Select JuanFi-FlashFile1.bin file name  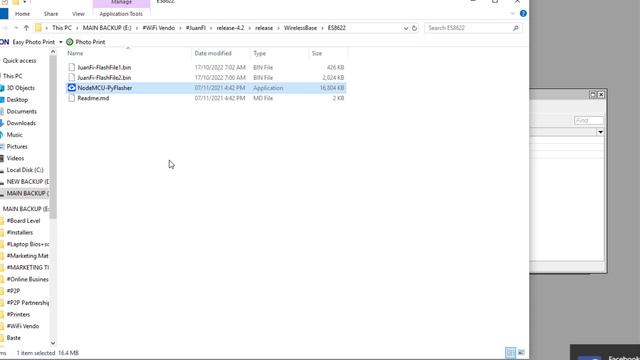tap(104, 67)
